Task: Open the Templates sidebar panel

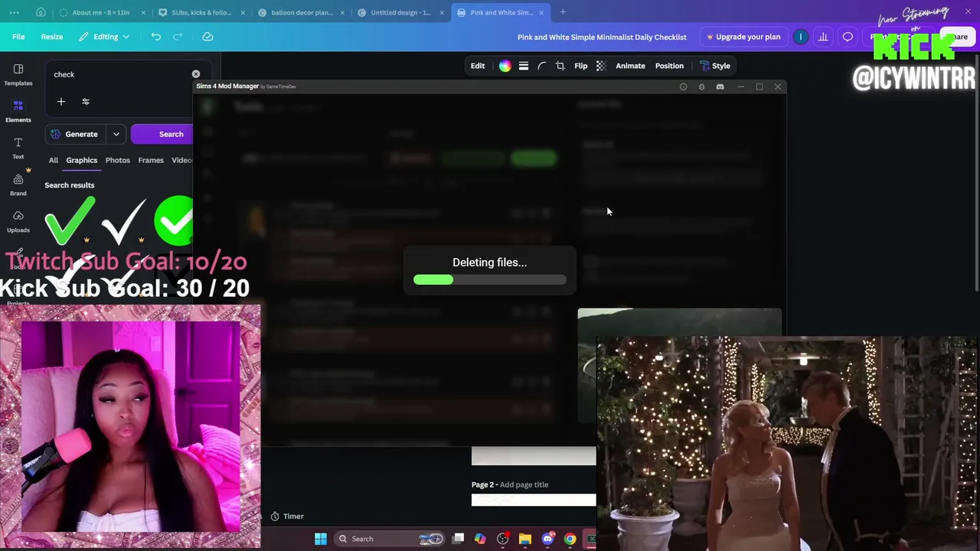Action: 18,74
